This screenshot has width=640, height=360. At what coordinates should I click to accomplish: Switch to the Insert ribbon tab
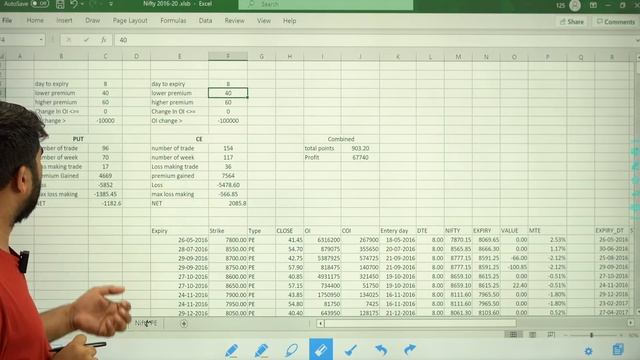(64, 20)
